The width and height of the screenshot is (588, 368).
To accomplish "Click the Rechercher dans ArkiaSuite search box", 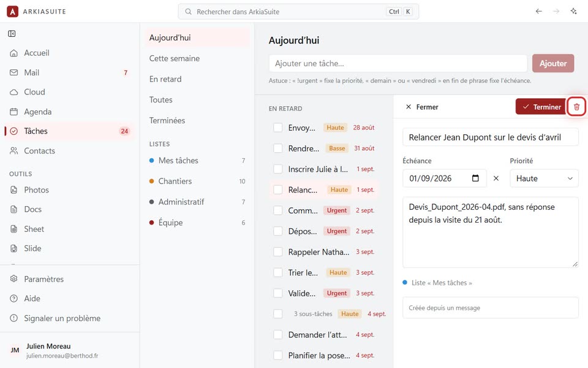I will [298, 12].
